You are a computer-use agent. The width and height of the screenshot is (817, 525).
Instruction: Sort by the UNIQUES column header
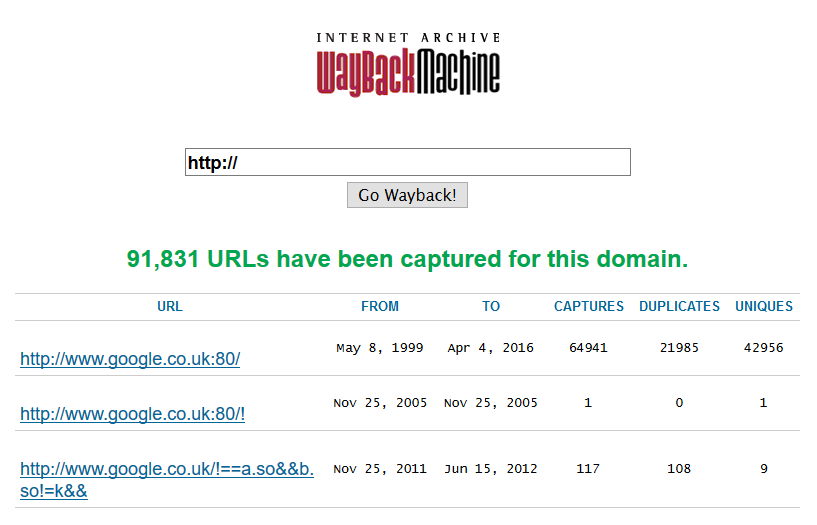point(764,306)
